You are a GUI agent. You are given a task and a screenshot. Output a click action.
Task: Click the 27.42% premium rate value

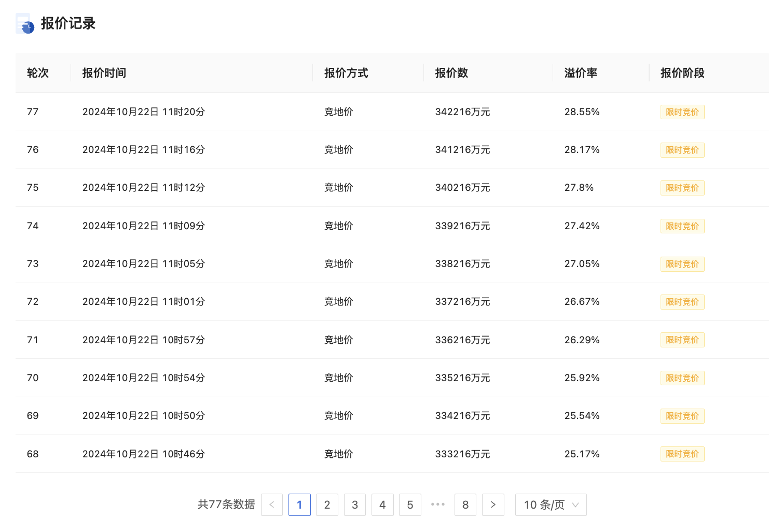(582, 226)
